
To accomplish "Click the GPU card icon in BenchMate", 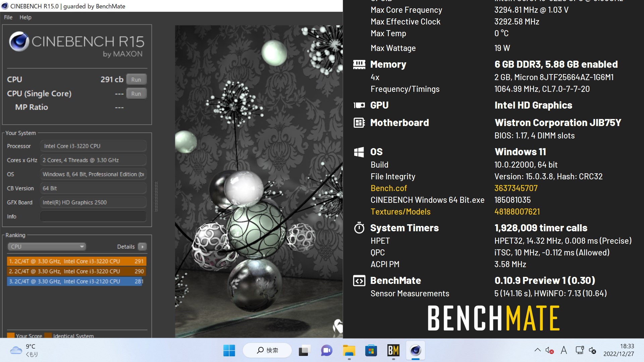I will pos(359,105).
